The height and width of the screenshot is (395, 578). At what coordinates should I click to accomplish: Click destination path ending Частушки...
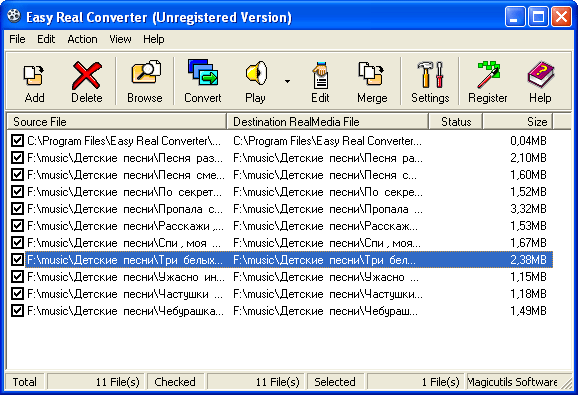(x=328, y=294)
